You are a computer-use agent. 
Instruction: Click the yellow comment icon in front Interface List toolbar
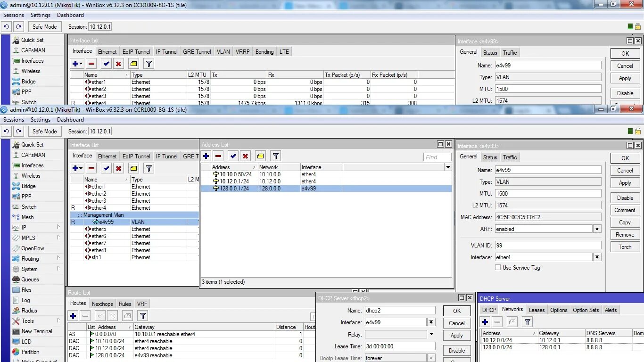134,168
